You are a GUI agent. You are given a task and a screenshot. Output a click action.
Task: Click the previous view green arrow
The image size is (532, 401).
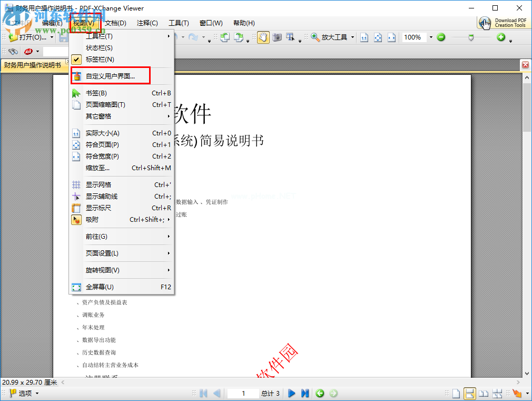click(320, 393)
